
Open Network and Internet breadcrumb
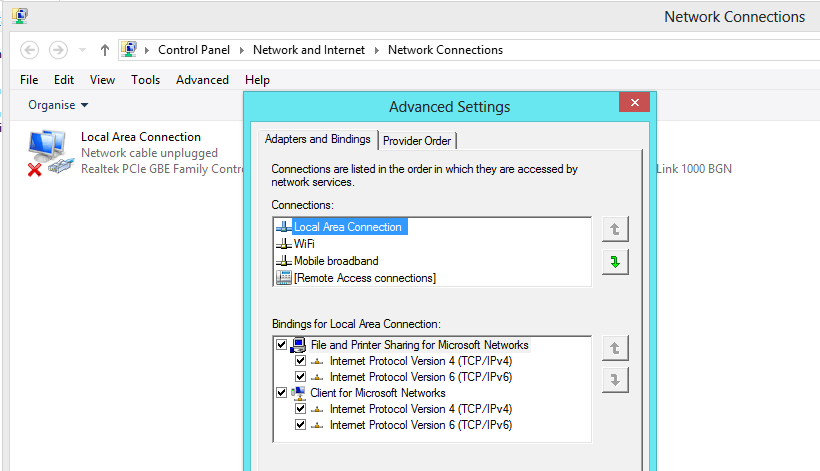point(309,50)
